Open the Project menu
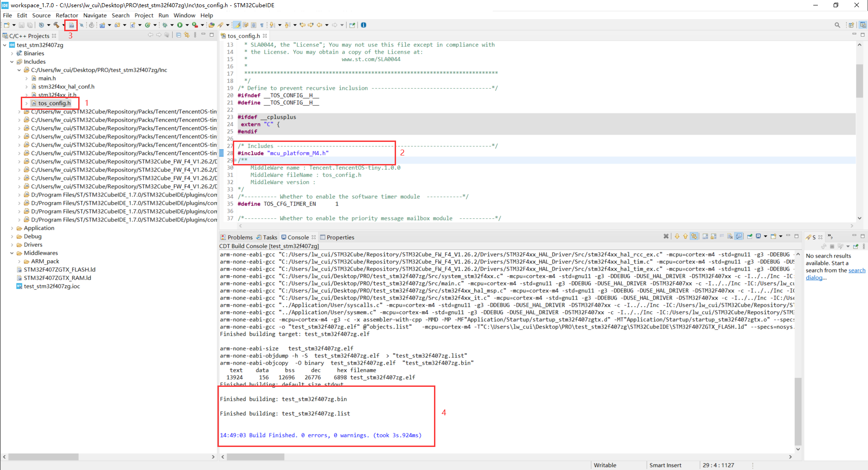 point(144,15)
